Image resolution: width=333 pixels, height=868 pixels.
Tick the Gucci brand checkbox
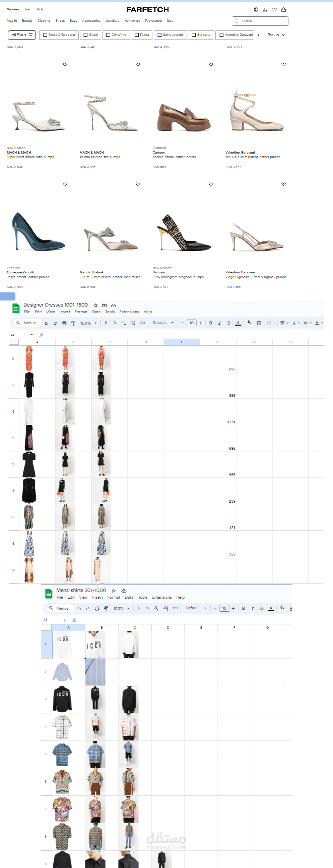click(x=90, y=35)
